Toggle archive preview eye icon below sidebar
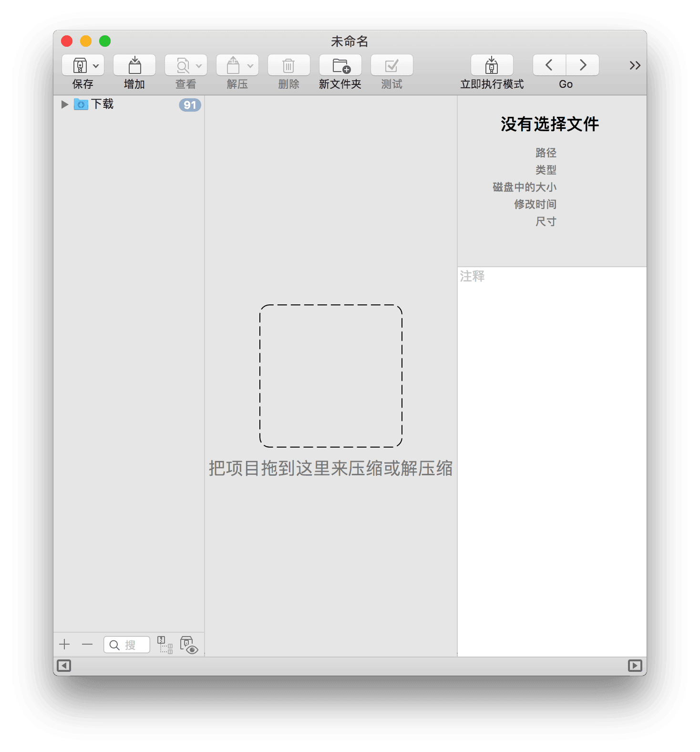 coord(189,645)
